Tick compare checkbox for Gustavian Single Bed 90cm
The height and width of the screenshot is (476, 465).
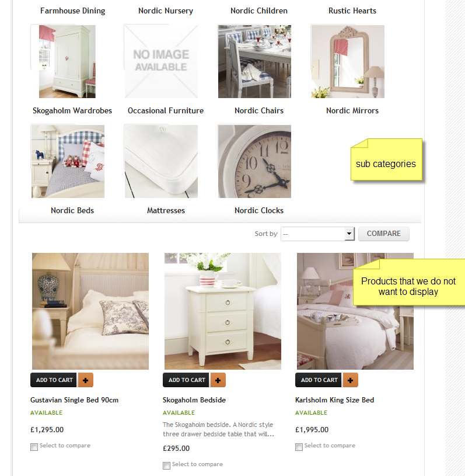point(34,447)
